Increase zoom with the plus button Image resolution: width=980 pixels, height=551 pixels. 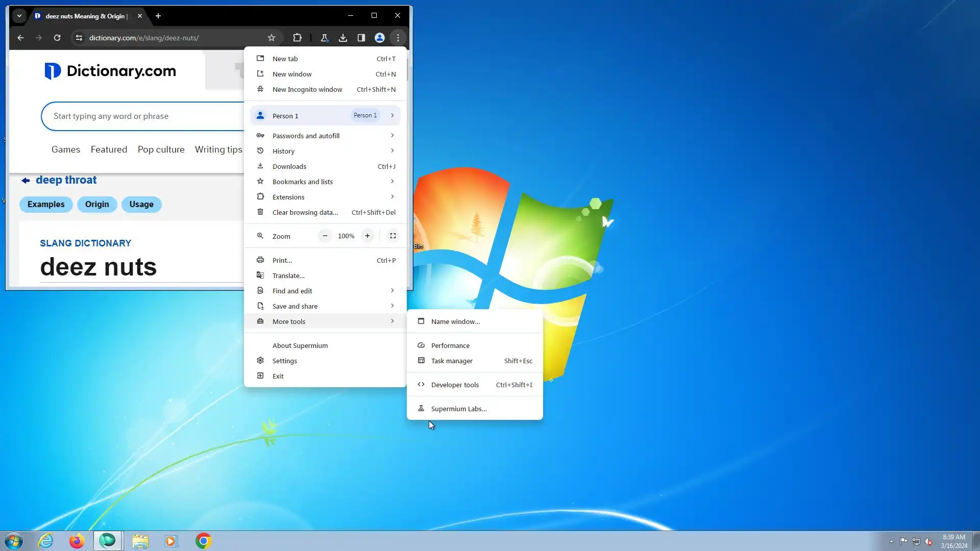[x=367, y=236]
